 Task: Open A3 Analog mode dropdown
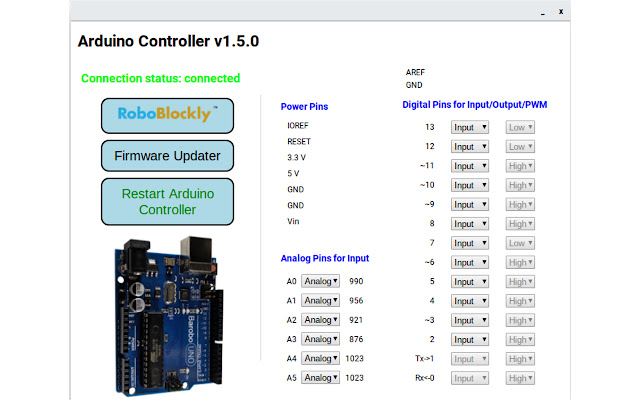(320, 339)
